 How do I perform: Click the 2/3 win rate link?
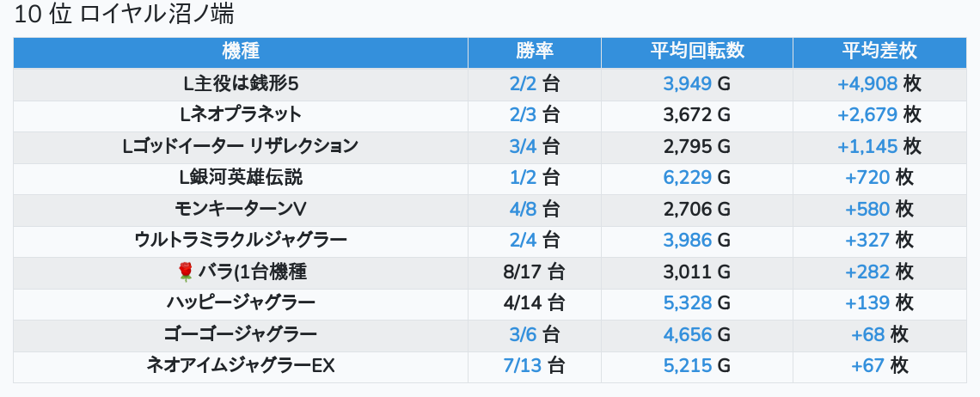(523, 114)
